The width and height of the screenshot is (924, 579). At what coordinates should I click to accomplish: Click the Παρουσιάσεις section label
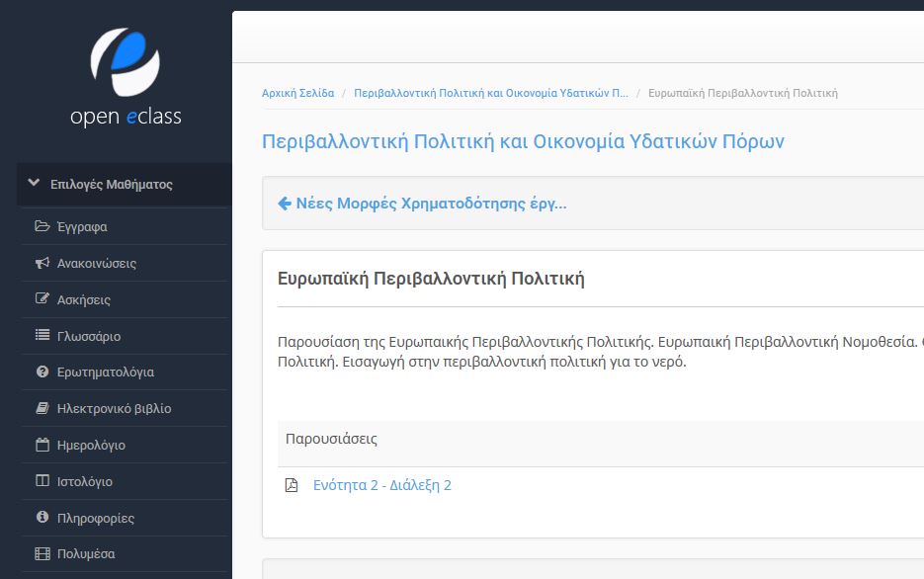pyautogui.click(x=331, y=439)
